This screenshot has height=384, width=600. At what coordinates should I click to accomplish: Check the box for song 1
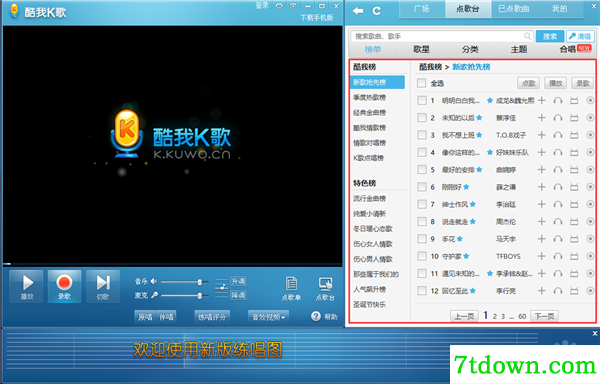pyautogui.click(x=422, y=101)
